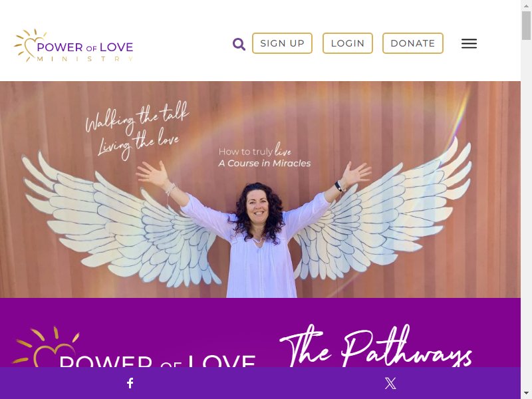Click the white Power of Love banner text

158,360
